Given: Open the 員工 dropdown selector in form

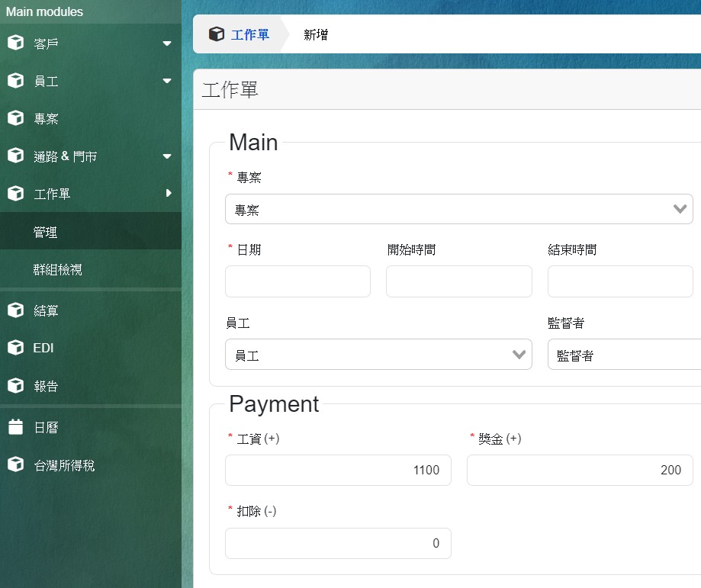Looking at the screenshot, I should tap(378, 355).
